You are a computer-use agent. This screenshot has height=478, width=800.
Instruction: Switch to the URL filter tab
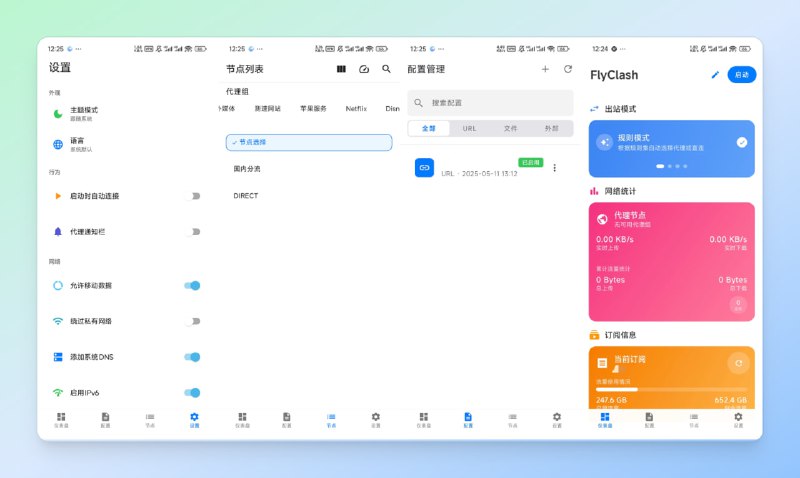click(469, 129)
